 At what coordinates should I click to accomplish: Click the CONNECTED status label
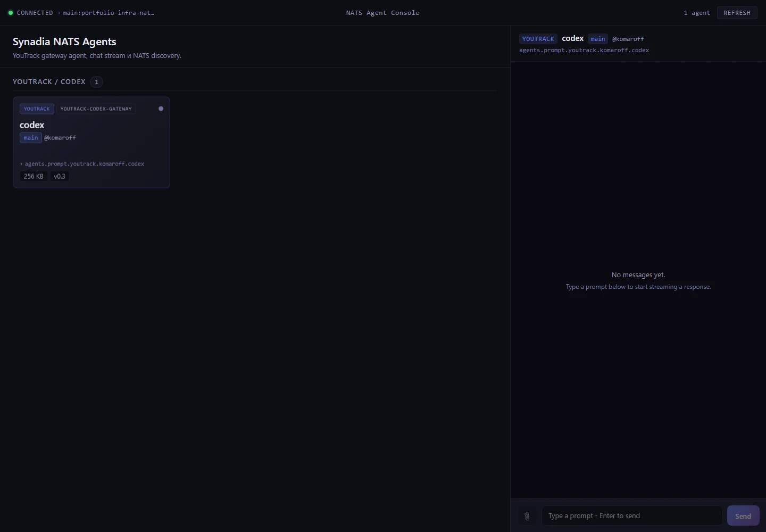point(35,13)
